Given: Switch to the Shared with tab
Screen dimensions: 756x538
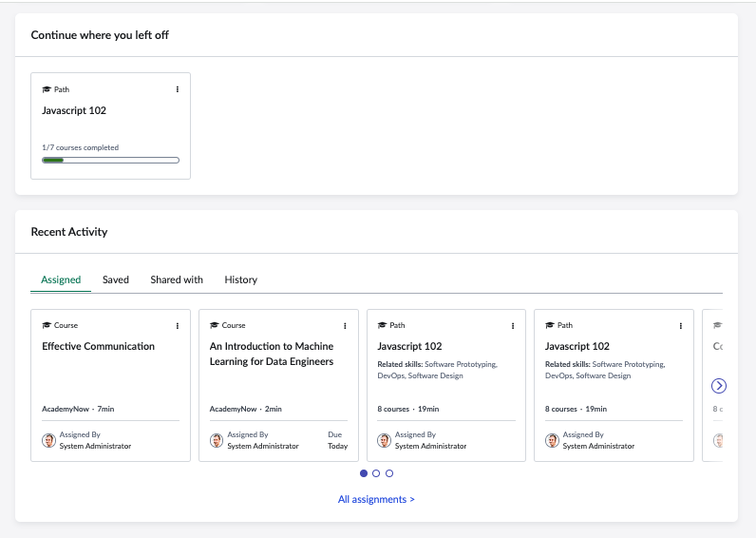Looking at the screenshot, I should click(177, 279).
